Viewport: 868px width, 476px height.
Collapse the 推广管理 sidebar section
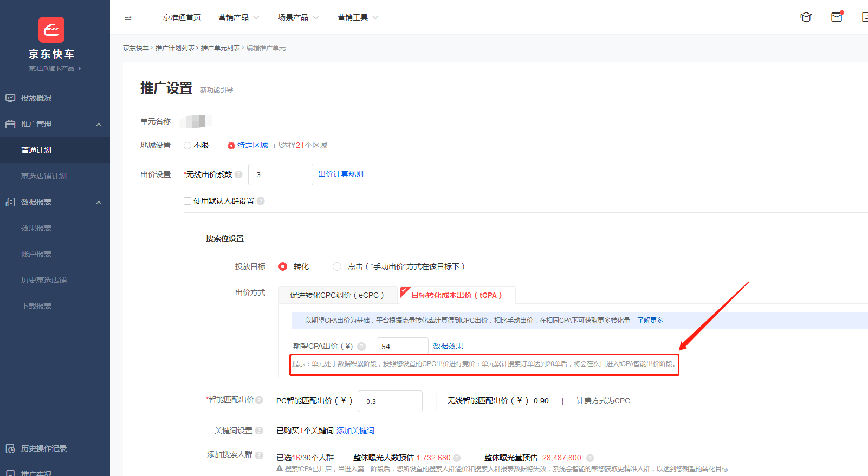pos(99,125)
